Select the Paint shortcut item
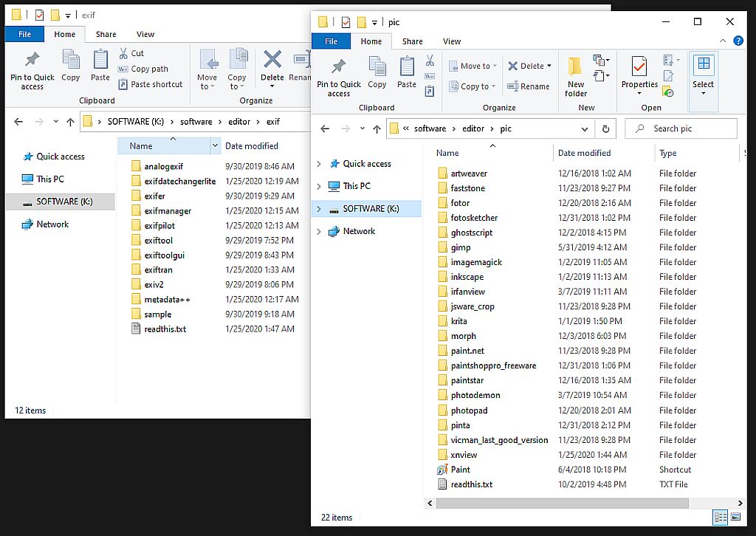756x536 pixels. click(x=460, y=470)
